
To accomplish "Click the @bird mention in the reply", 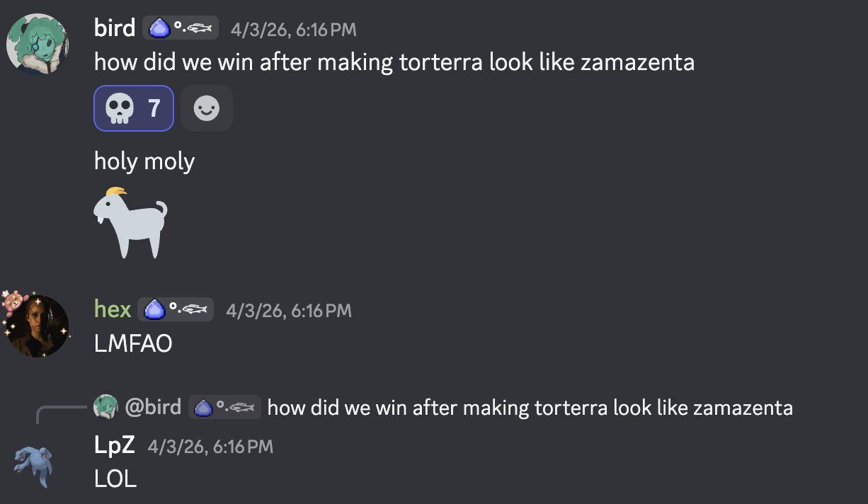I will pyautogui.click(x=153, y=407).
